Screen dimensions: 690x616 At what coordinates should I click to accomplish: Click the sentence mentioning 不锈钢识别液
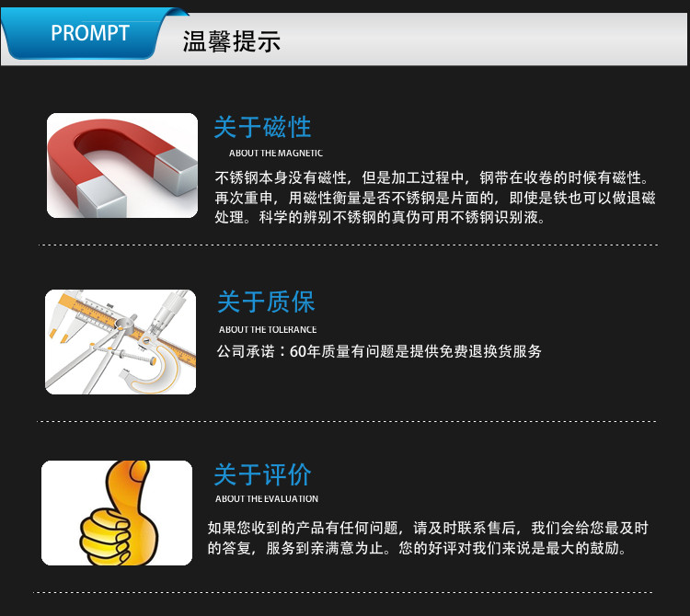click(x=402, y=217)
